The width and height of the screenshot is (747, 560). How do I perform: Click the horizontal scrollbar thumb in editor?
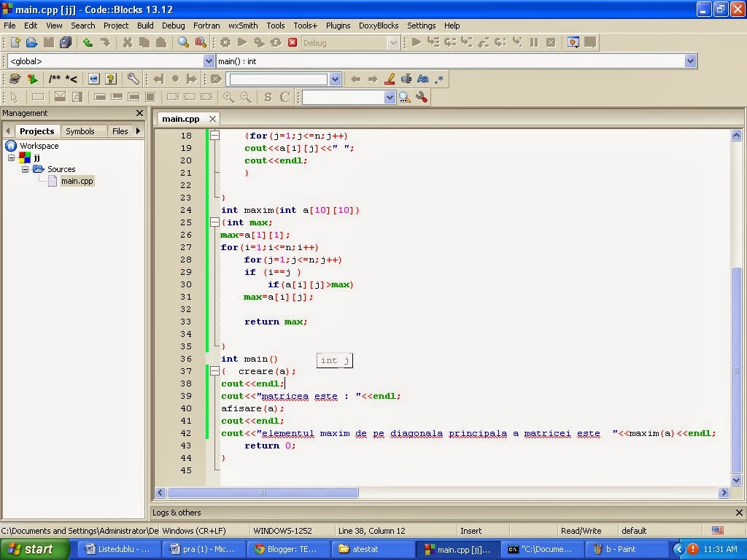point(263,492)
